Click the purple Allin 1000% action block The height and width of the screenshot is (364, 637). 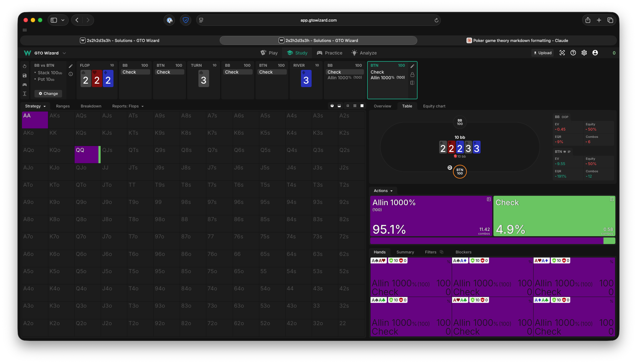point(431,216)
